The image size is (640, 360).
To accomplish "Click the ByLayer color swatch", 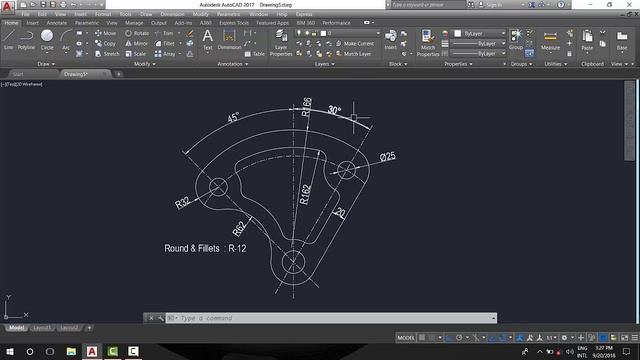I will (x=458, y=33).
